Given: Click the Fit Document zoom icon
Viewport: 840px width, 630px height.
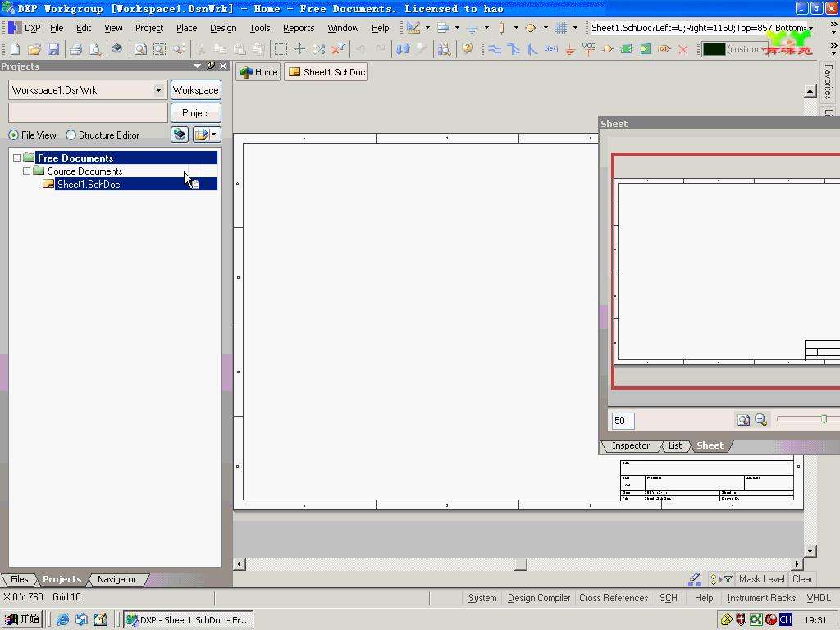Looking at the screenshot, I should tap(140, 49).
